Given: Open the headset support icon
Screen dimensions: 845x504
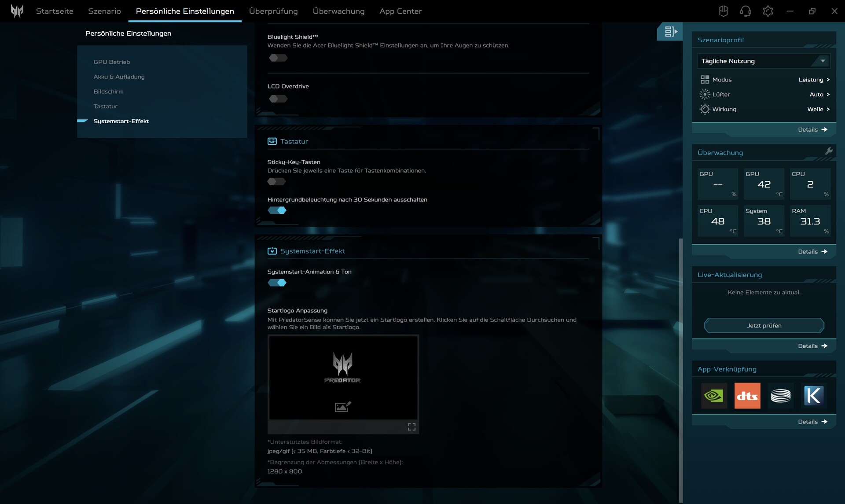Looking at the screenshot, I should (746, 11).
